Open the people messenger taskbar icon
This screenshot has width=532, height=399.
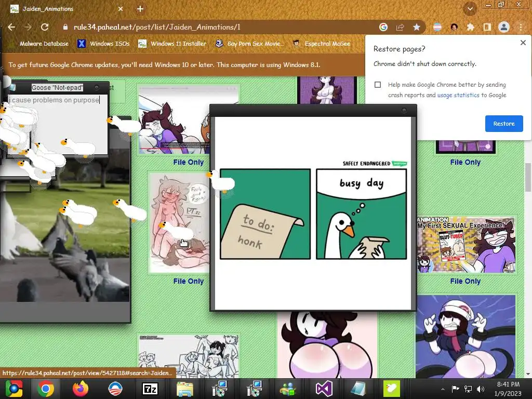[x=288, y=389]
